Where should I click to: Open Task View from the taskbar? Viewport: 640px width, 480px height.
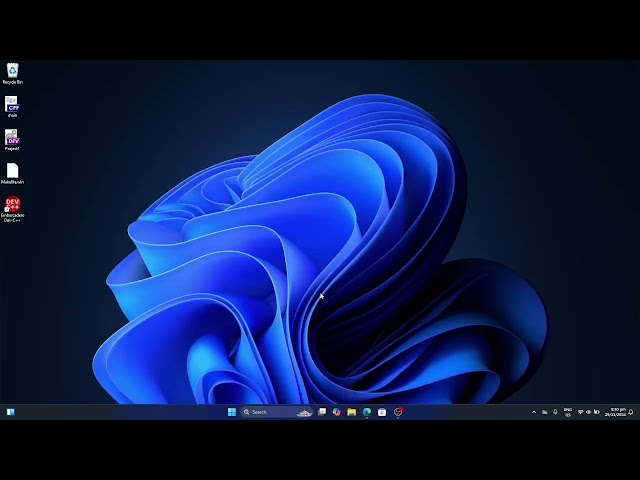322,412
